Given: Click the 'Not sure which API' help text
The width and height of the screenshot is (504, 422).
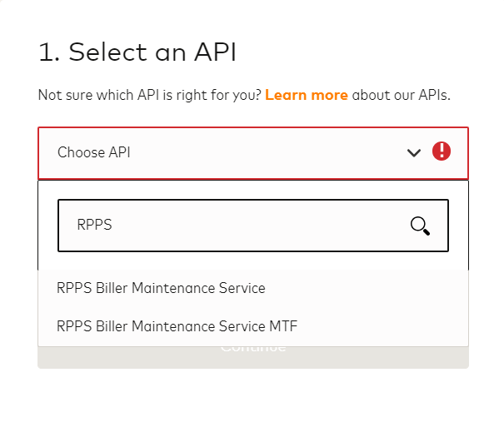Looking at the screenshot, I should pyautogui.click(x=150, y=95).
